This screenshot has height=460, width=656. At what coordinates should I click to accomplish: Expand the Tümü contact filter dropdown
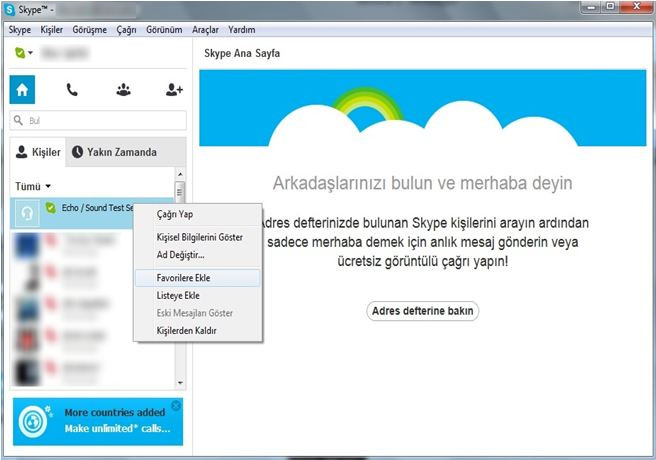pyautogui.click(x=33, y=187)
